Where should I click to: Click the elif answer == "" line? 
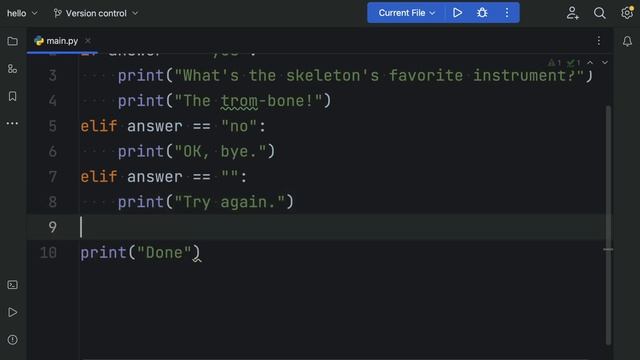click(x=164, y=177)
